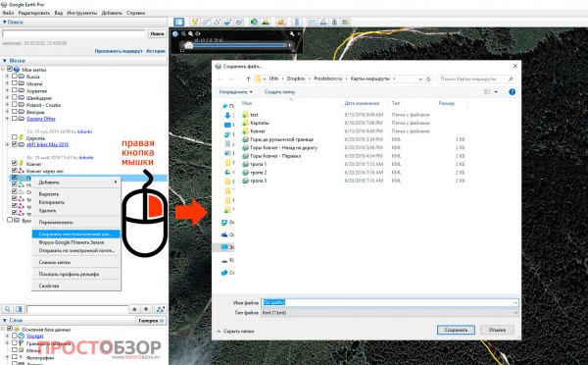Click the Record a Tour toolbar icon
Screen dimensions: 588x365
(239, 23)
